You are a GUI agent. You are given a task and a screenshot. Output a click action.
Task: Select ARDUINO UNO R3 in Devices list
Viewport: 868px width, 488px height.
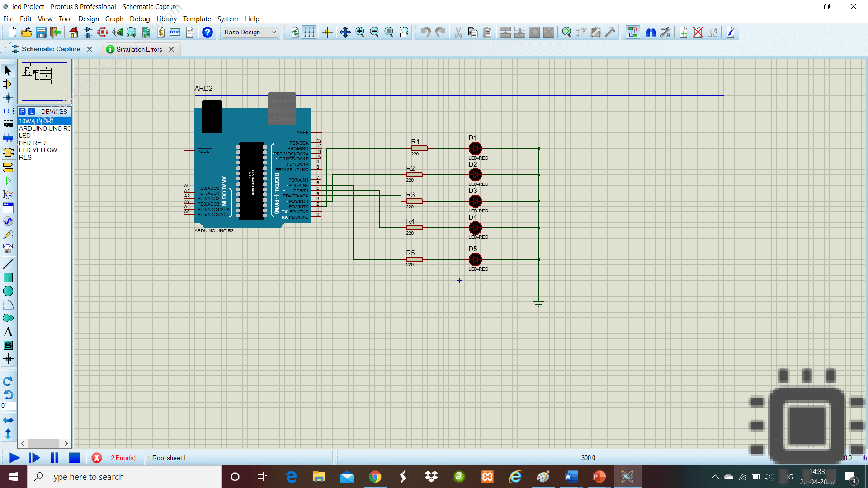point(44,128)
